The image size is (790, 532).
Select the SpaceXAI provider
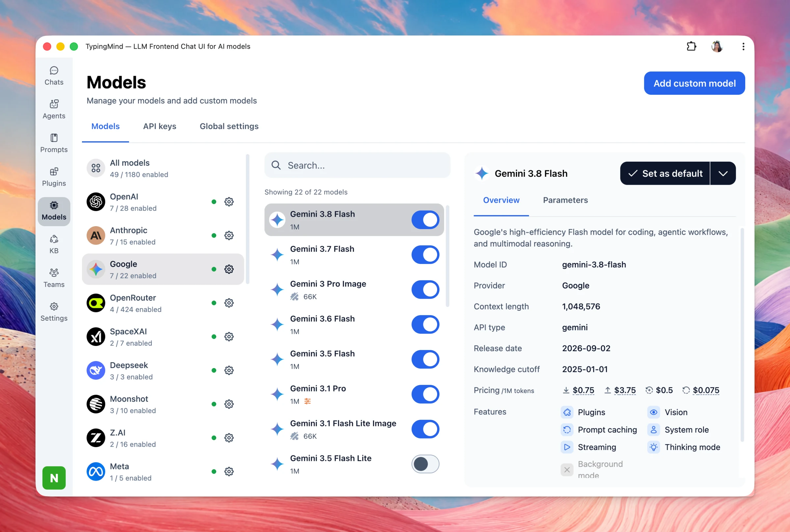tap(163, 337)
